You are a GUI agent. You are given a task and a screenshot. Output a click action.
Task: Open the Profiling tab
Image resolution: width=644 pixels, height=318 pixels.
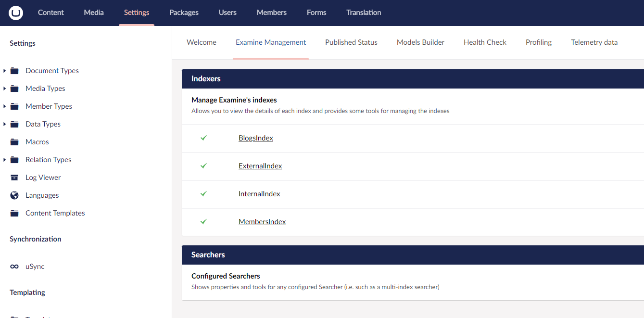(539, 42)
